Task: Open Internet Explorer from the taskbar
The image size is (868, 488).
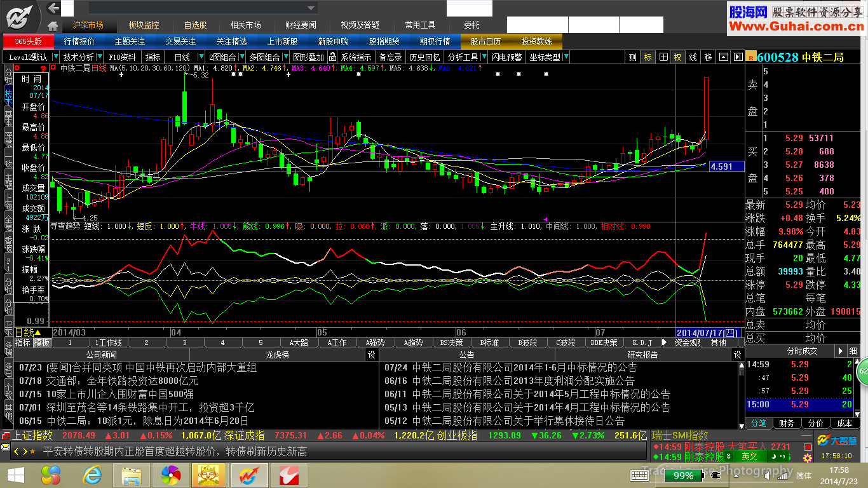Action: pos(92,474)
